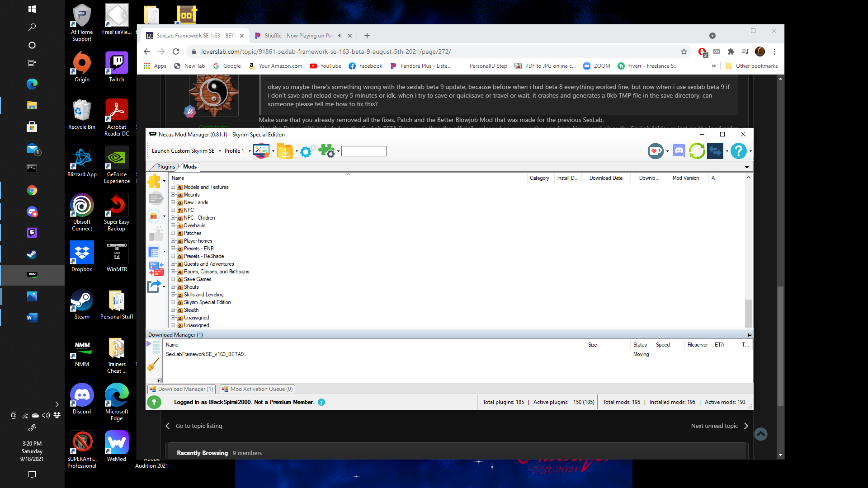This screenshot has width=868, height=488.
Task: Sort mods by Category column header
Action: pyautogui.click(x=539, y=178)
